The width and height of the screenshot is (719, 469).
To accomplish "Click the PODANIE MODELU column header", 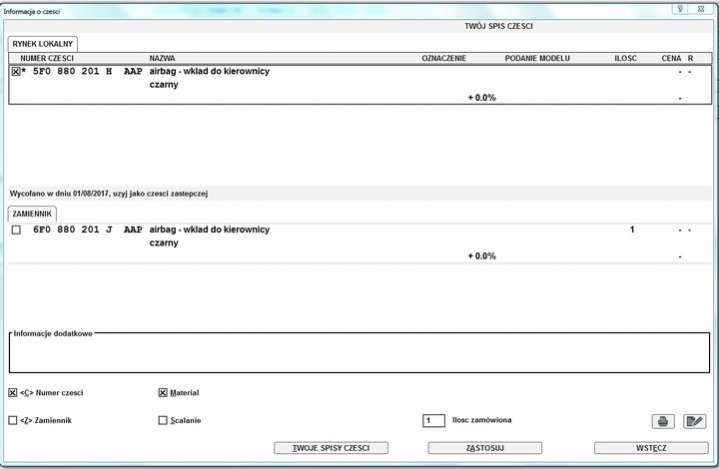I will pyautogui.click(x=537, y=58).
